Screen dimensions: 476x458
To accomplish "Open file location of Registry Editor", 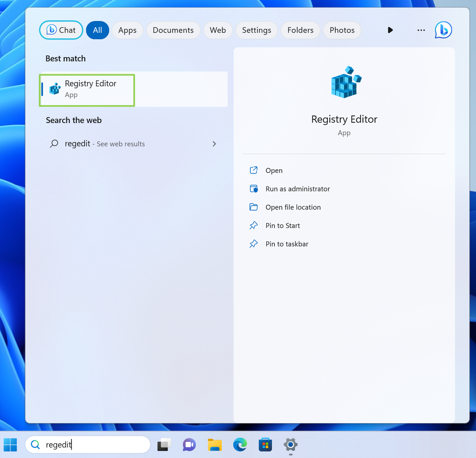I will (293, 207).
